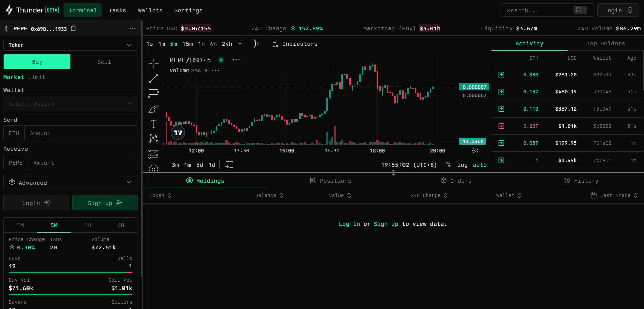This screenshot has height=309, width=644.
Task: Switch to the Positions tab
Action: [x=331, y=181]
